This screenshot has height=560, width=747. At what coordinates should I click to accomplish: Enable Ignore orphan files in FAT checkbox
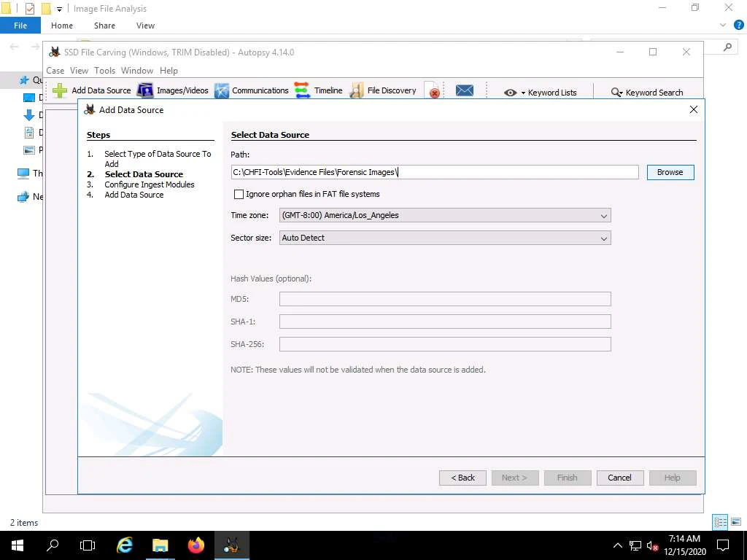[x=239, y=194]
